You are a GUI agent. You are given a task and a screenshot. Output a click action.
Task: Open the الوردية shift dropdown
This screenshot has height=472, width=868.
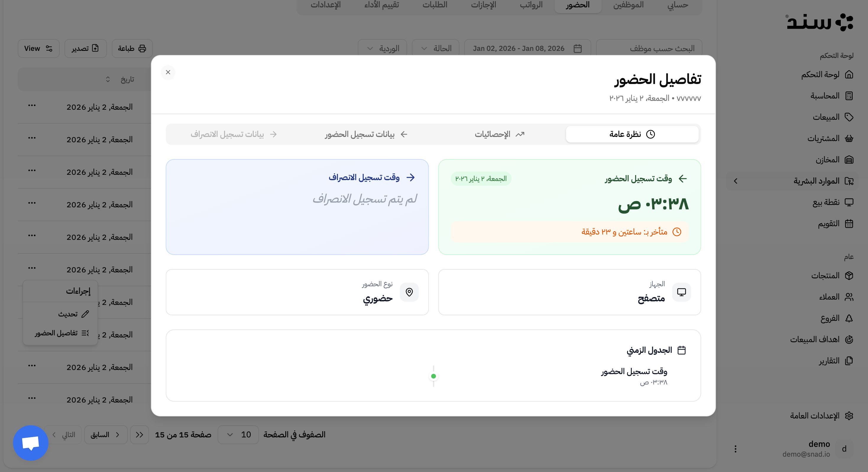(x=383, y=48)
